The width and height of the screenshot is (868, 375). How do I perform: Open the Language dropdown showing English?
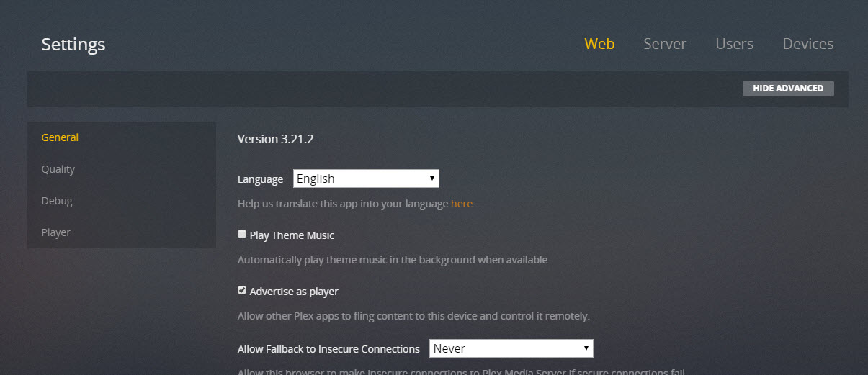click(360, 179)
